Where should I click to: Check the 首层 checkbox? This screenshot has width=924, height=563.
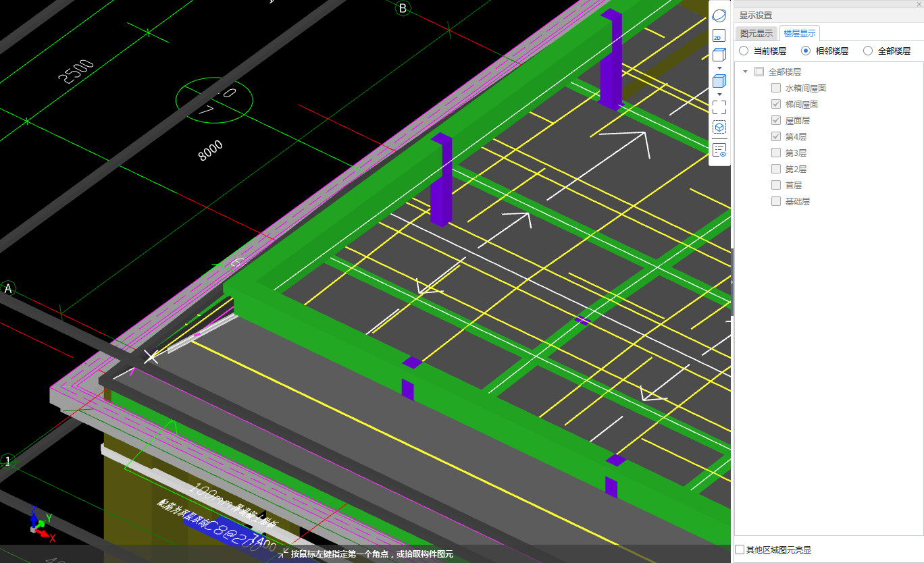(x=776, y=185)
